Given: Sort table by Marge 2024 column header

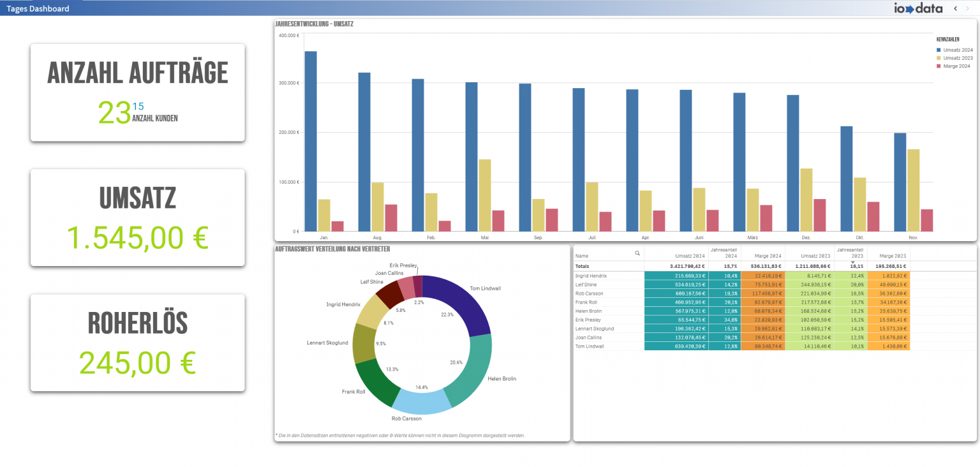Looking at the screenshot, I should (768, 255).
